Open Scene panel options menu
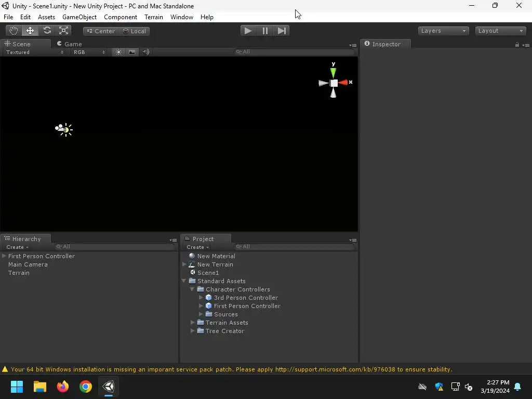The image size is (532, 399). coord(353,45)
